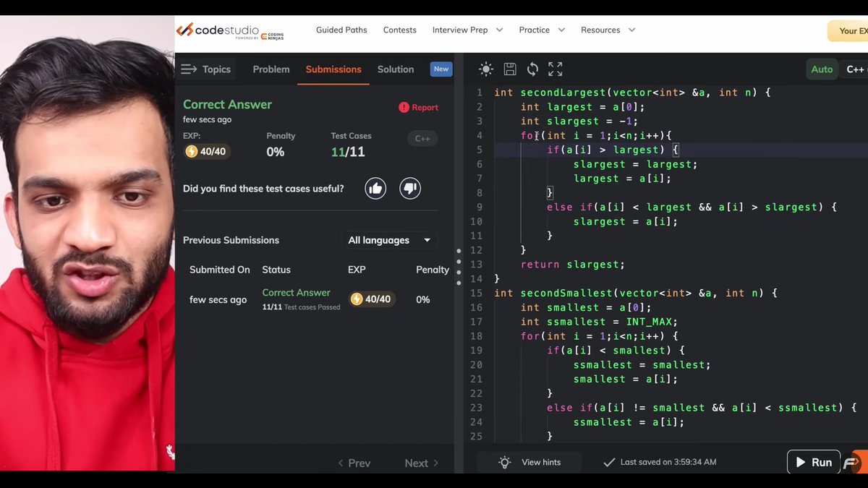Go to Next problem
The width and height of the screenshot is (868, 488).
pyautogui.click(x=422, y=463)
